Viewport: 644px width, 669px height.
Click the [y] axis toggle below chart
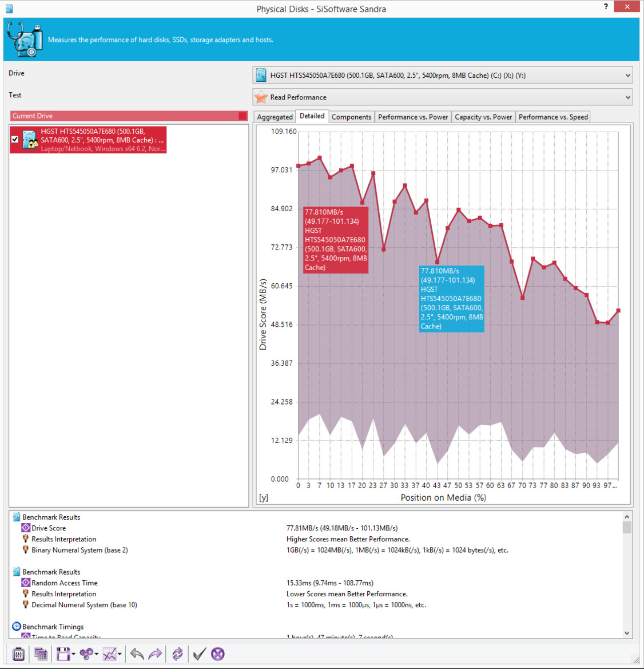click(264, 497)
